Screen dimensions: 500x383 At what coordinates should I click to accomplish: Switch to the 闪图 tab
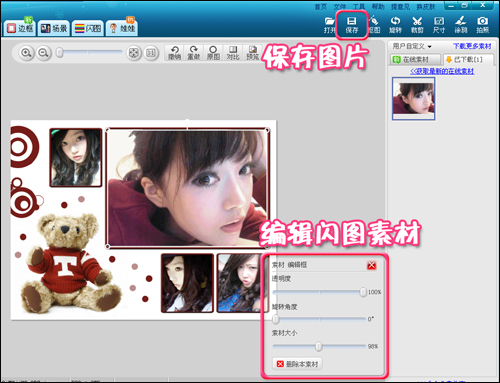coord(88,28)
